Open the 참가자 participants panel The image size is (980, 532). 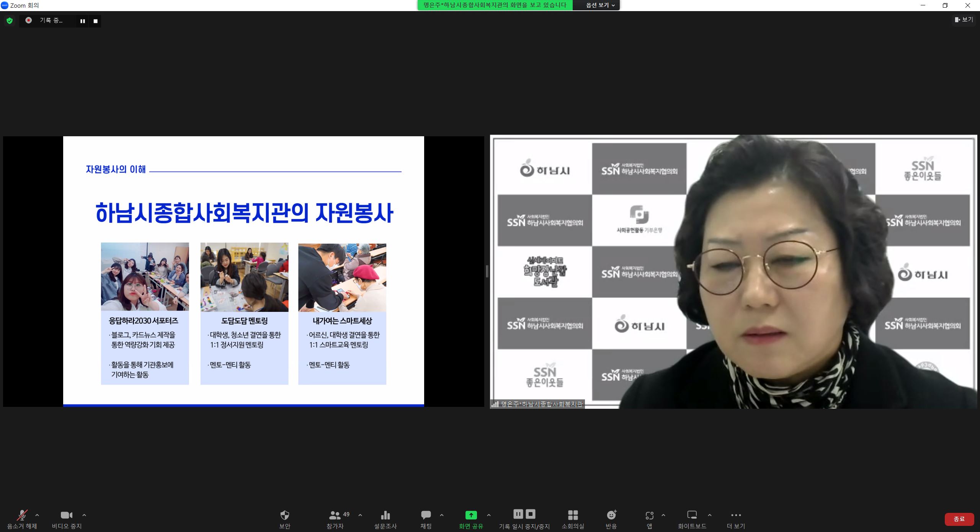coord(335,515)
